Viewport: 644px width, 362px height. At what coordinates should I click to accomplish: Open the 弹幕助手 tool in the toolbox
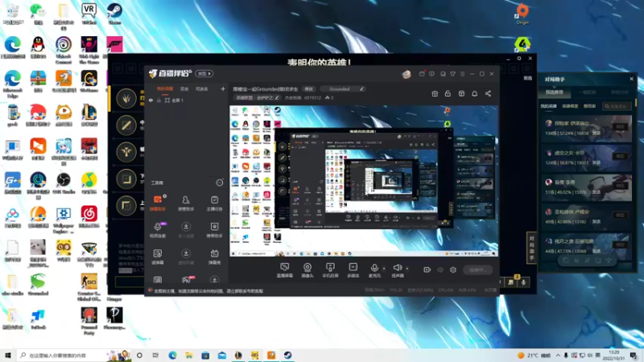(x=158, y=203)
